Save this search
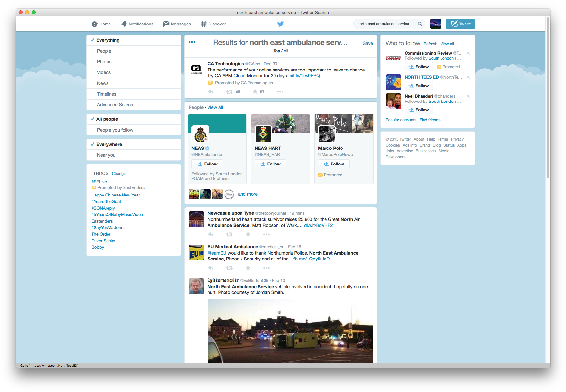The image size is (566, 392). [x=368, y=43]
